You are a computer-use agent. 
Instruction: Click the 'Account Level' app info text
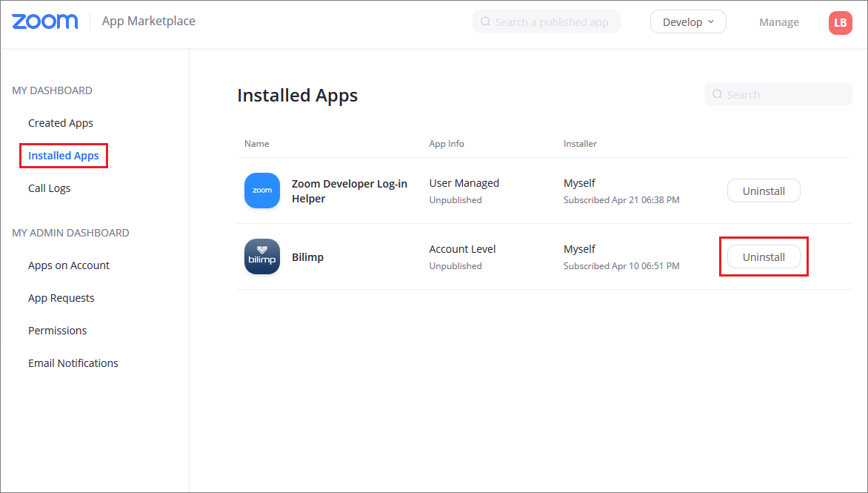(462, 249)
